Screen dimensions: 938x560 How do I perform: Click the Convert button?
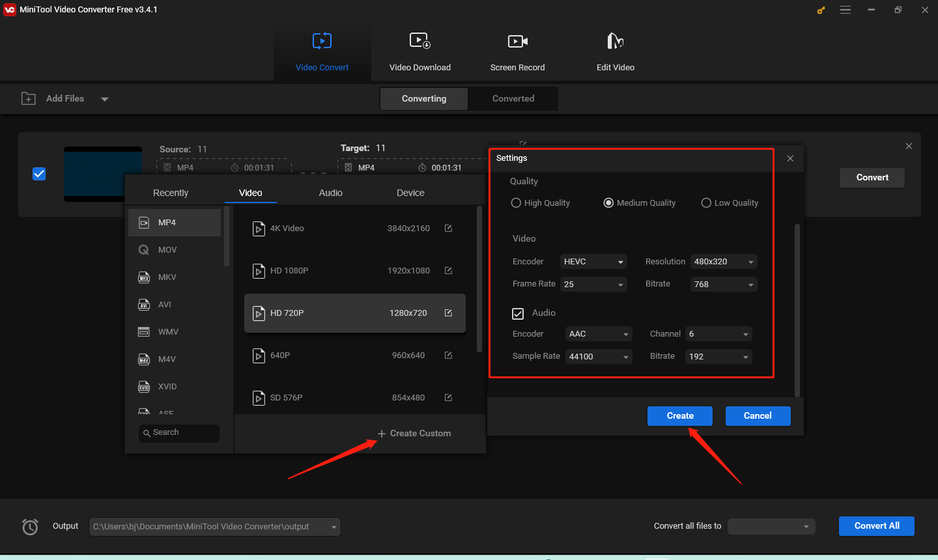click(872, 178)
